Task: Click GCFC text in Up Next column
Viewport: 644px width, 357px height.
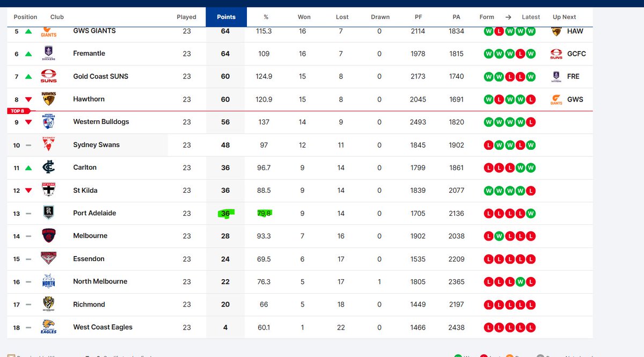Action: [x=576, y=54]
